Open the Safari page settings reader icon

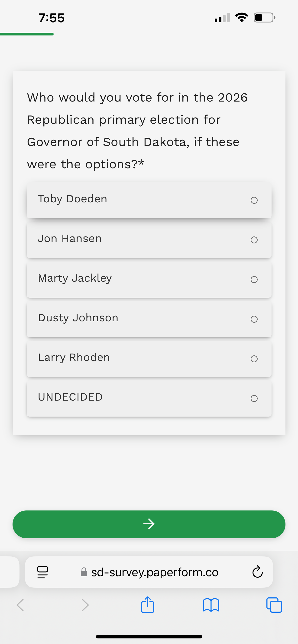coord(42,572)
